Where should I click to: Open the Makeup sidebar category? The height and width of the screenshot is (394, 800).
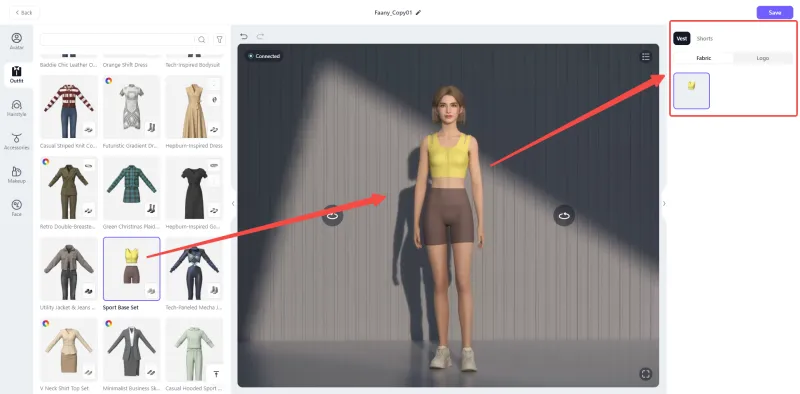click(x=16, y=175)
